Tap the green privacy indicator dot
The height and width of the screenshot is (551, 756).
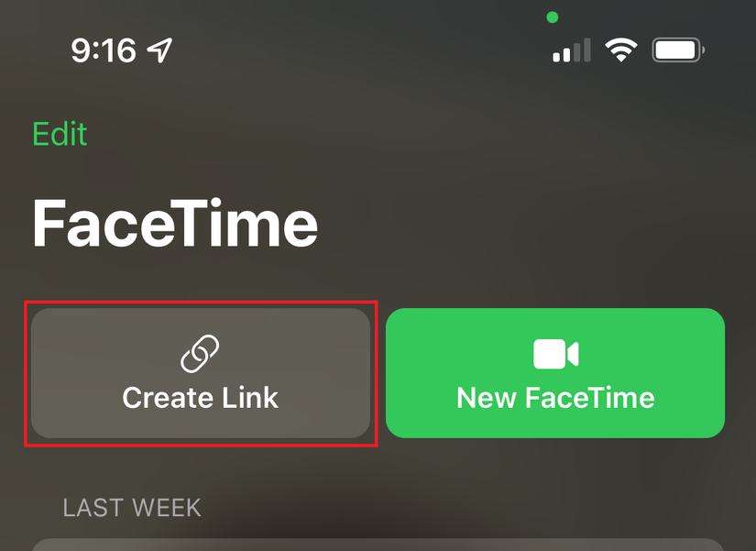(552, 17)
